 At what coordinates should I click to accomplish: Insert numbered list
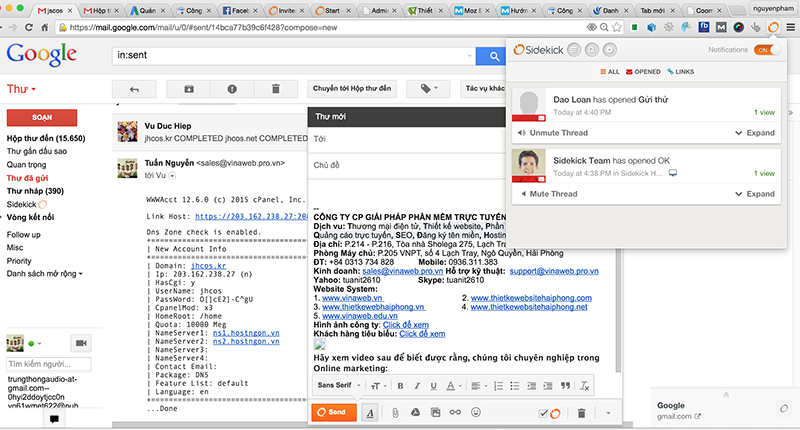(498, 386)
